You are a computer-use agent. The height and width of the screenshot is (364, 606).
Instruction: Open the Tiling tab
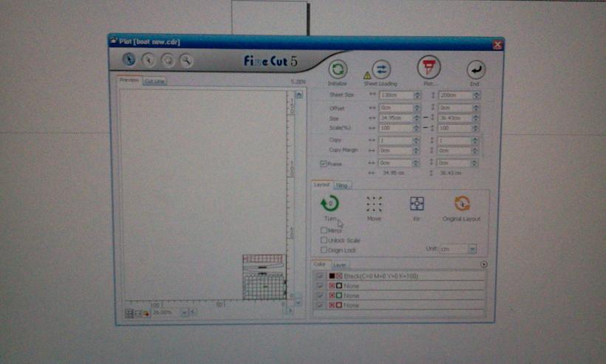pos(341,185)
